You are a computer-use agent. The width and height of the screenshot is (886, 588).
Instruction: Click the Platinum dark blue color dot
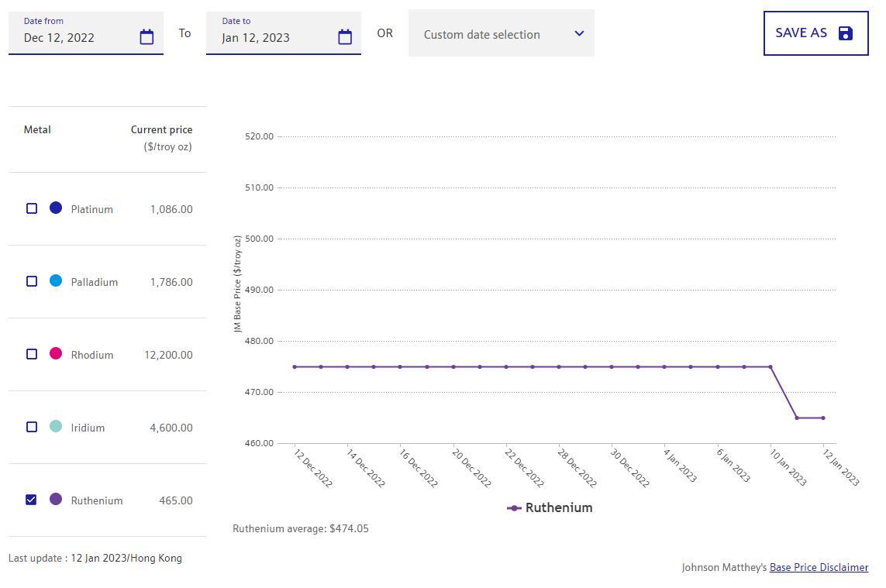(56, 208)
